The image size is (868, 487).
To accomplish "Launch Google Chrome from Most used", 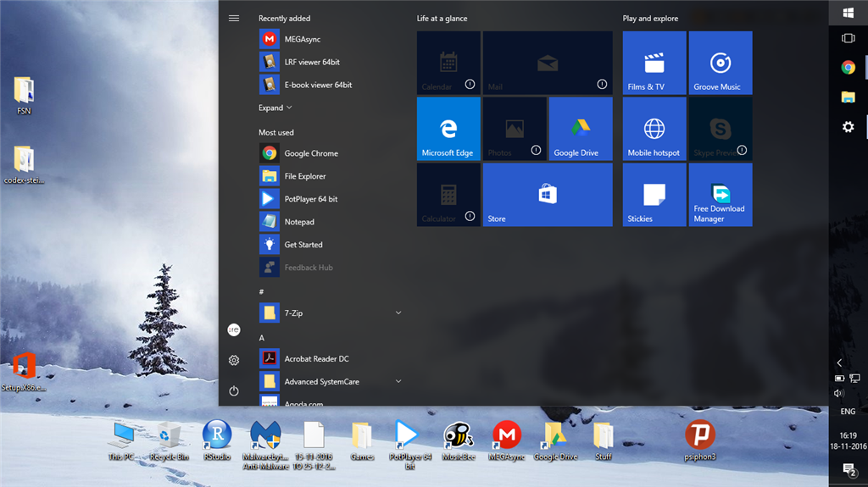I will coord(331,153).
